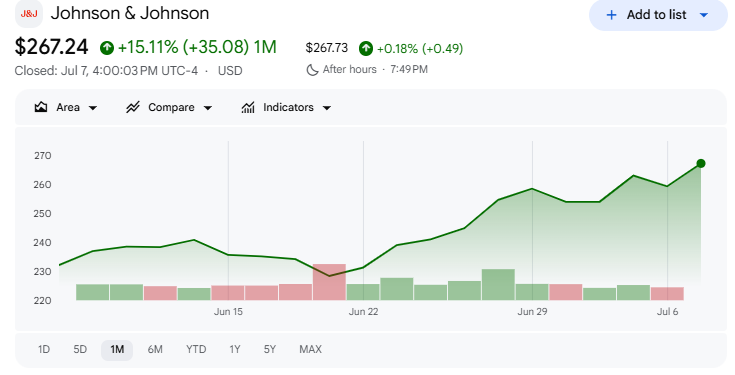The image size is (735, 375).
Task: Click the green up-arrow icon beside +15.11%
Action: click(107, 48)
